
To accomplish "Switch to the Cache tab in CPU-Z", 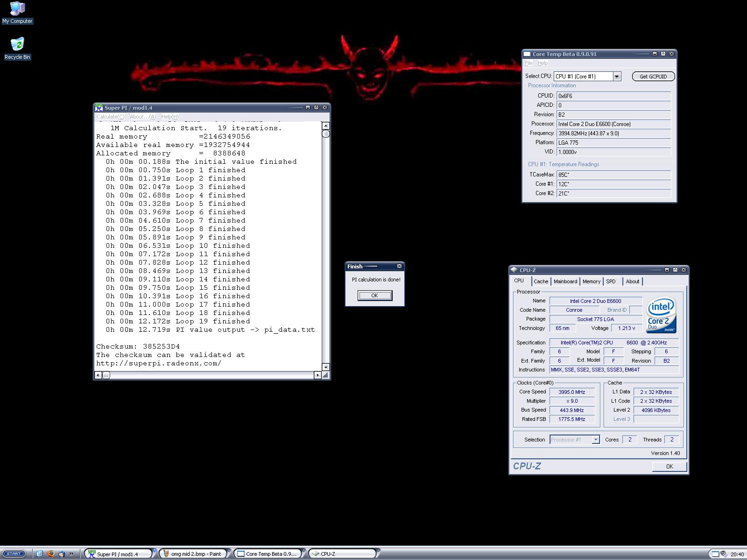I will click(541, 281).
